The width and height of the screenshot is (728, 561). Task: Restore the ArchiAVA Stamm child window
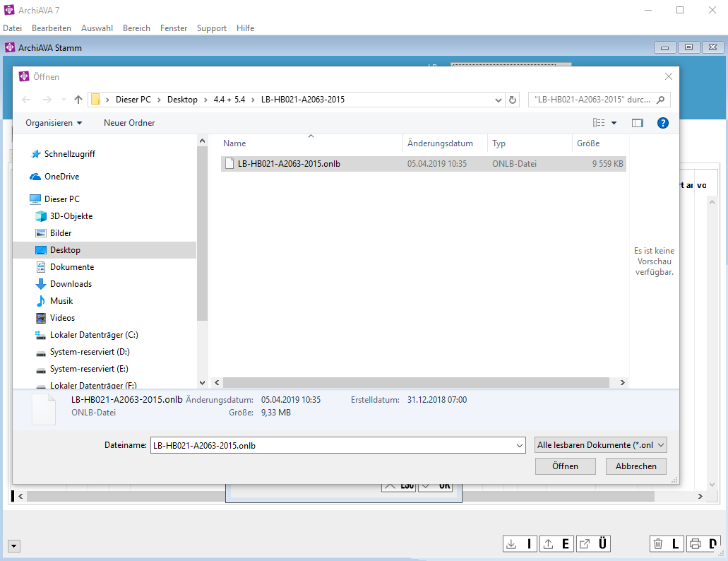pos(689,47)
